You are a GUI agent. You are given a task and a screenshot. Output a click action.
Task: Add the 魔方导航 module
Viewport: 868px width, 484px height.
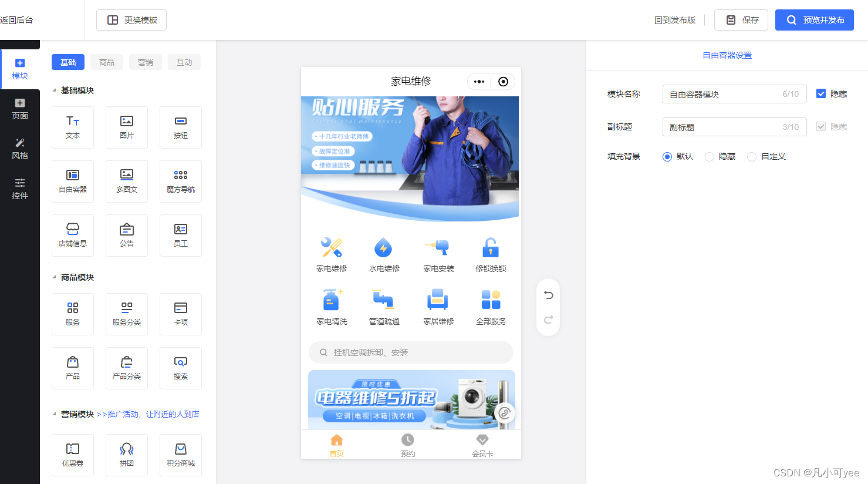click(x=181, y=181)
